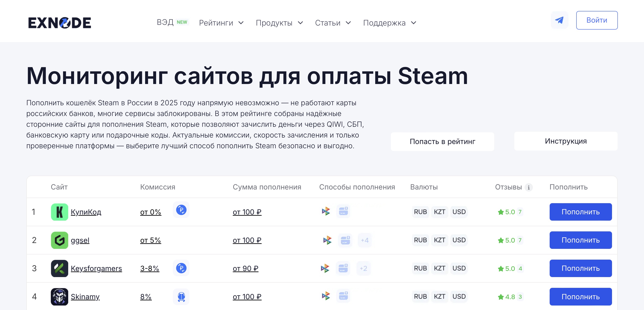The height and width of the screenshot is (310, 644).
Task: Click the Telegram icon in the header
Action: pos(560,20)
